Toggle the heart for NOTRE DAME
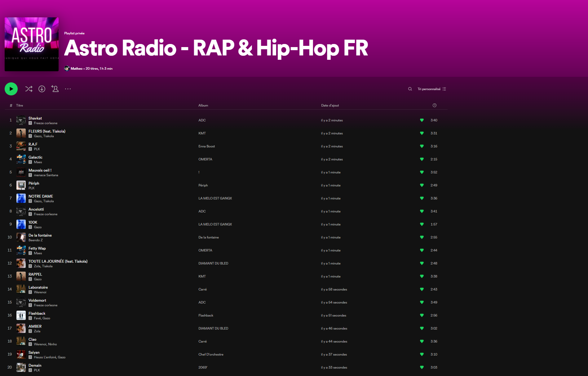Image resolution: width=588 pixels, height=376 pixels. (422, 198)
